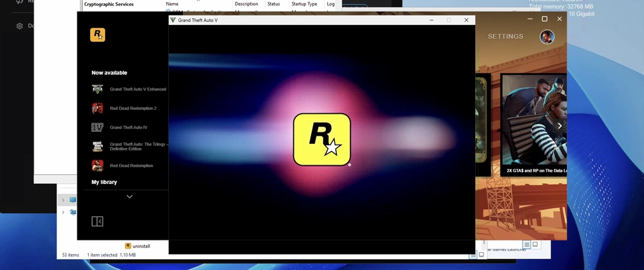Open the Red Dead Redemption 2 icon
The image size is (644, 270).
(x=97, y=108)
